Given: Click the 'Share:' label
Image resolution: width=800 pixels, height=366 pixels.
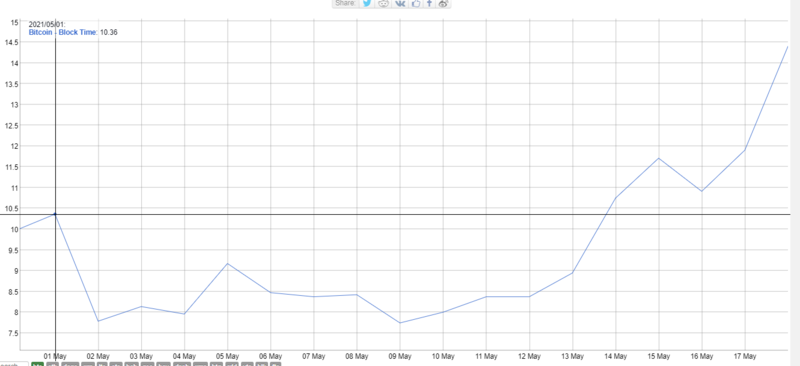Looking at the screenshot, I should (x=346, y=3).
